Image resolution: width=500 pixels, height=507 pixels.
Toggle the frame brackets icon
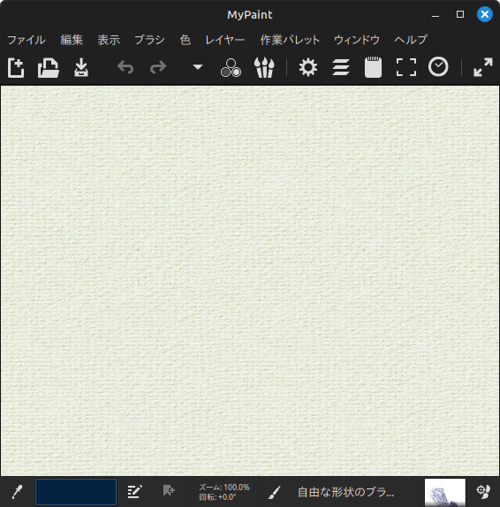pyautogui.click(x=406, y=67)
